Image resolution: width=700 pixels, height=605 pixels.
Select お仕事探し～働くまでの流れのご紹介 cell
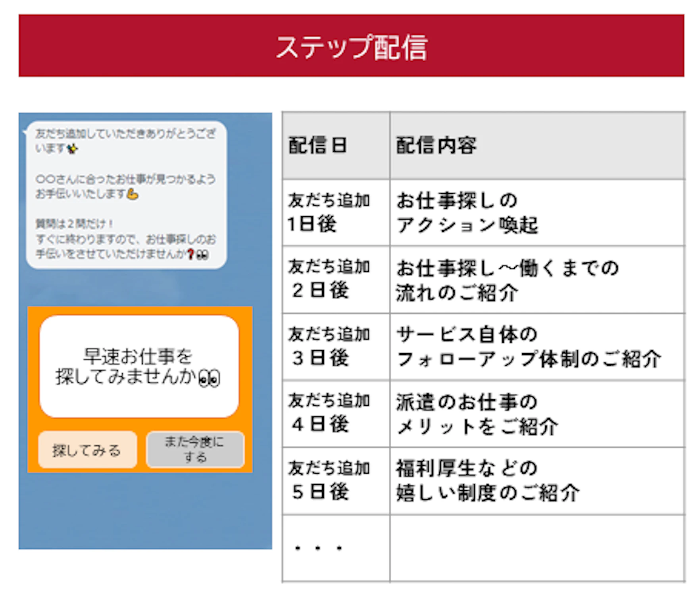pyautogui.click(x=537, y=279)
